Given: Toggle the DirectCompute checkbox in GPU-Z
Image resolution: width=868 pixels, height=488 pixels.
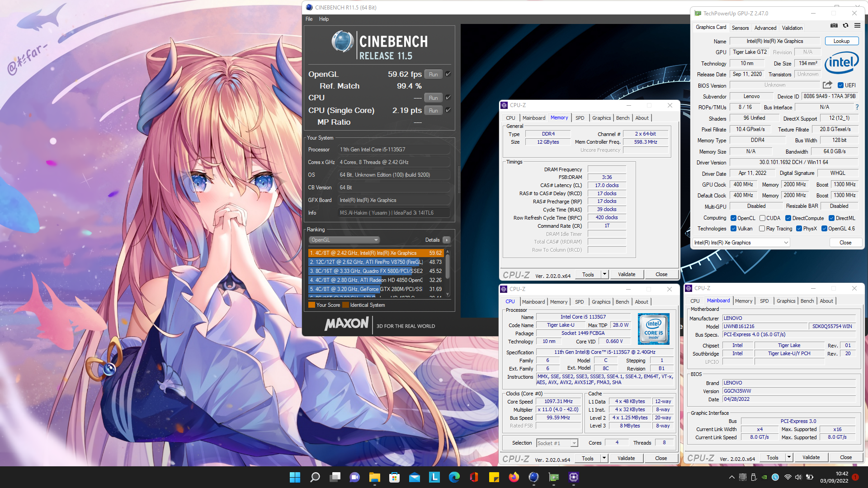Looking at the screenshot, I should [x=788, y=218].
